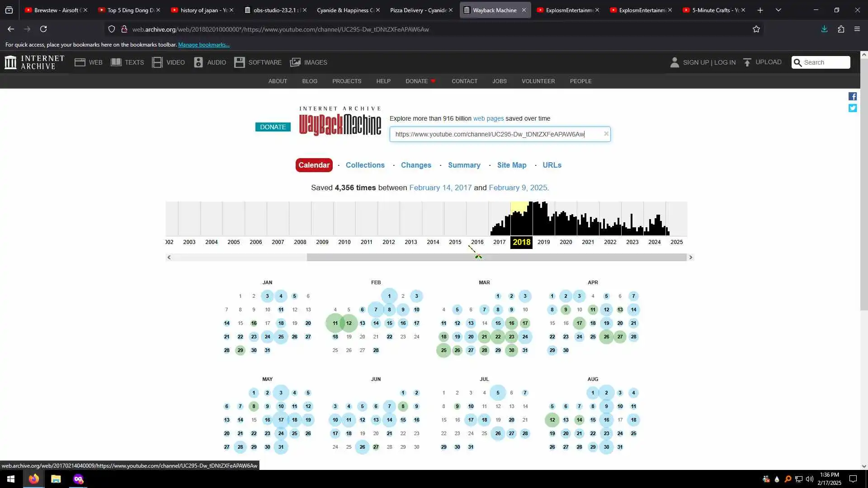Open the list all tabs chevron

778,10
